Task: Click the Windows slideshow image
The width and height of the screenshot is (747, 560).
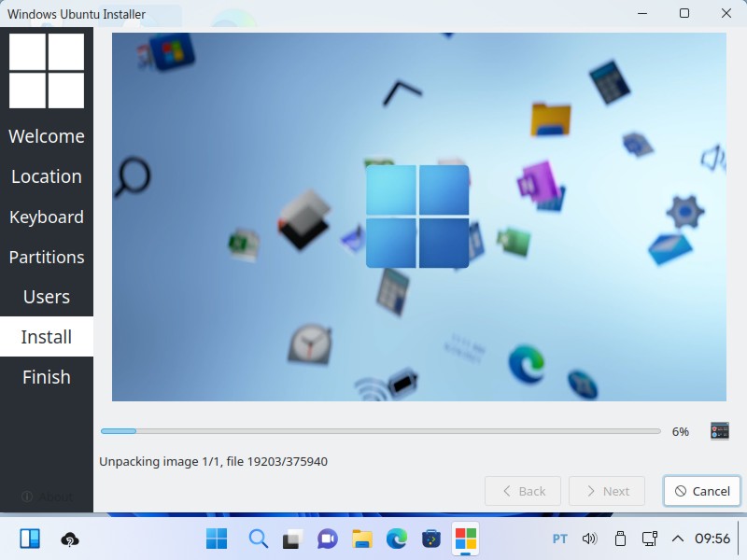Action: point(418,217)
